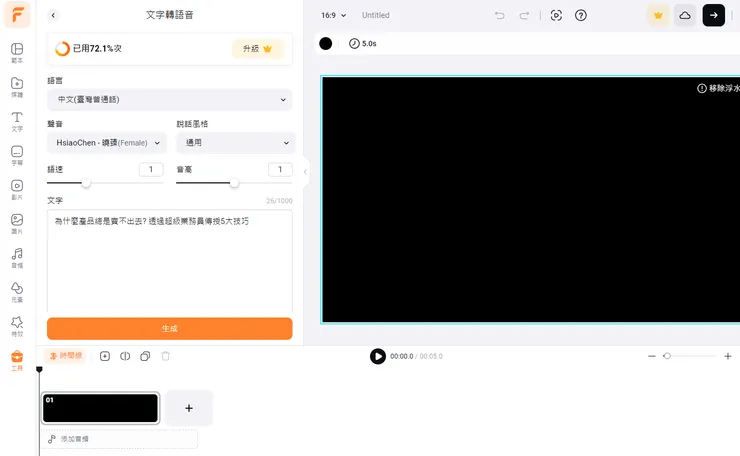Open the Templates sidebar panel

click(x=17, y=53)
